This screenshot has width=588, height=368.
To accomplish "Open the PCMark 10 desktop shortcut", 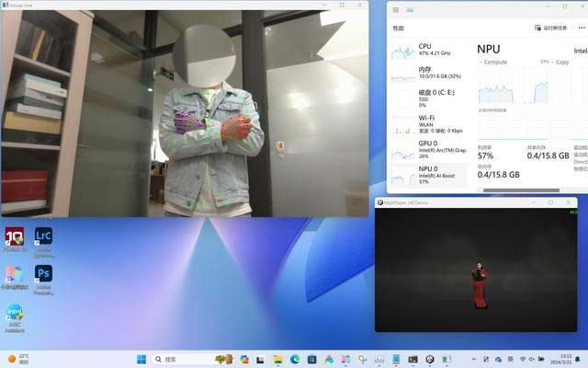I will click(14, 237).
